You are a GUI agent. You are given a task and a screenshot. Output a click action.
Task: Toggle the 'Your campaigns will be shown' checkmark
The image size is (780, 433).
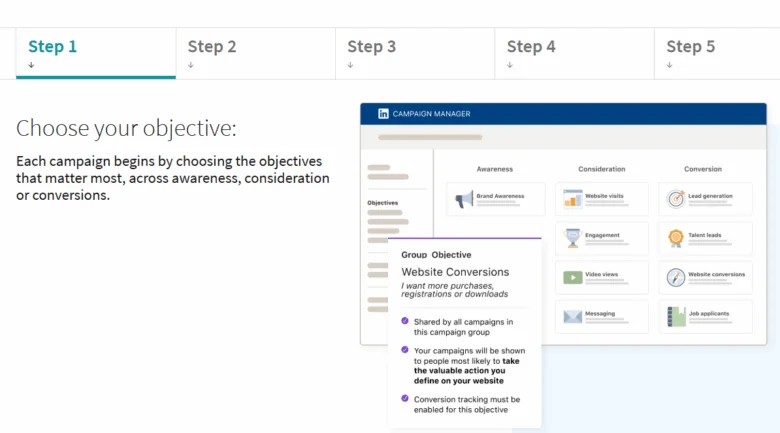tap(404, 350)
